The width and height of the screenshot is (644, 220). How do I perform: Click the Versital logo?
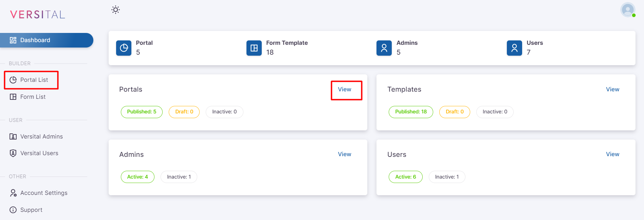[x=38, y=15]
